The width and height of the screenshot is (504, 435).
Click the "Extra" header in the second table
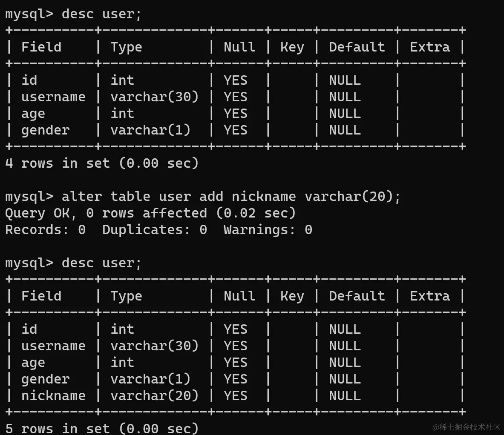(429, 296)
